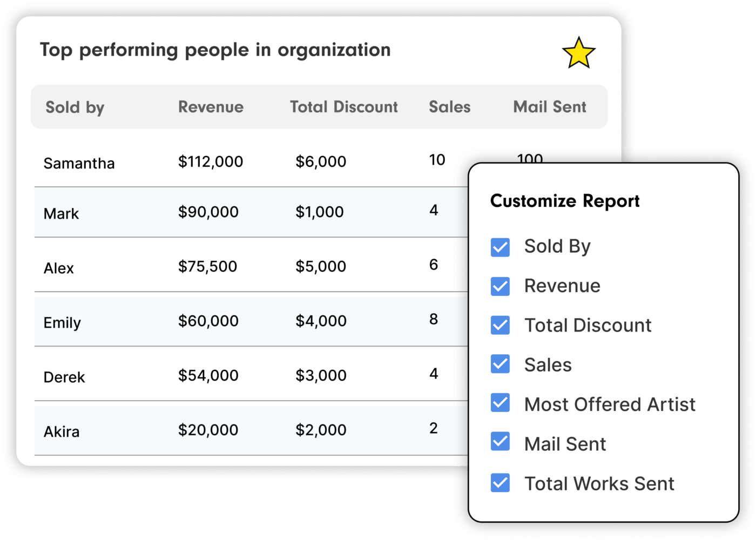Uncheck the Sold By checkbox
756x554 pixels.
pos(500,247)
